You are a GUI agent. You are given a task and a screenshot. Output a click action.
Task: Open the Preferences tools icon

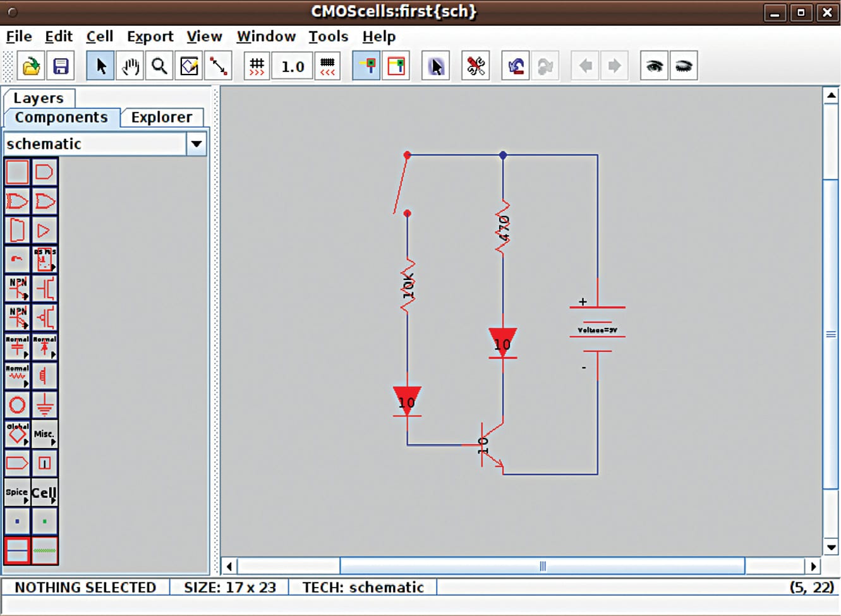point(475,66)
